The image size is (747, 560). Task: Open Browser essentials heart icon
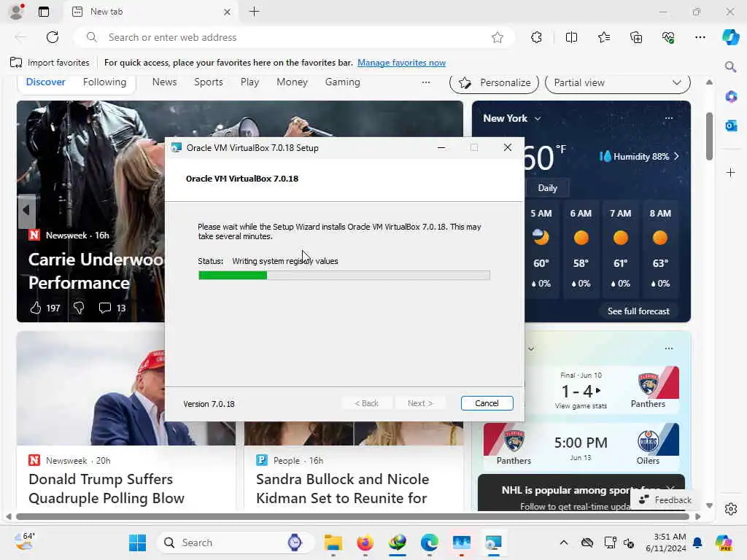(x=668, y=37)
